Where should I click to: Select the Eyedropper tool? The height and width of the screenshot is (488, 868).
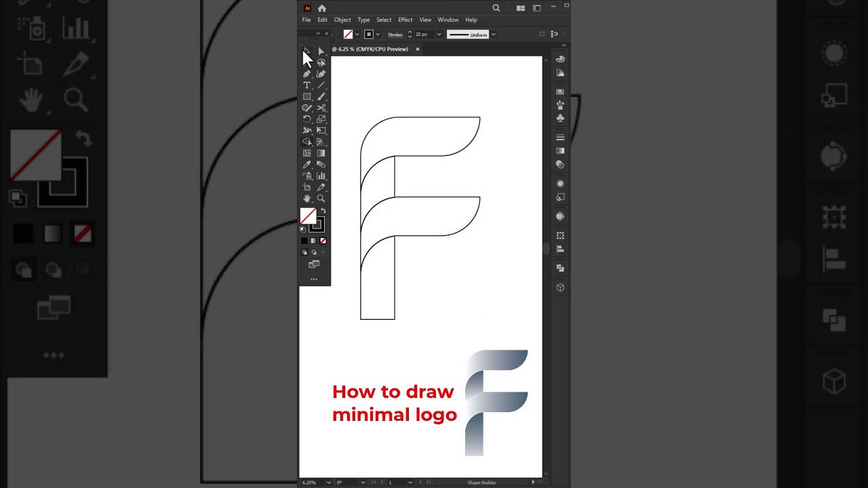point(307,165)
